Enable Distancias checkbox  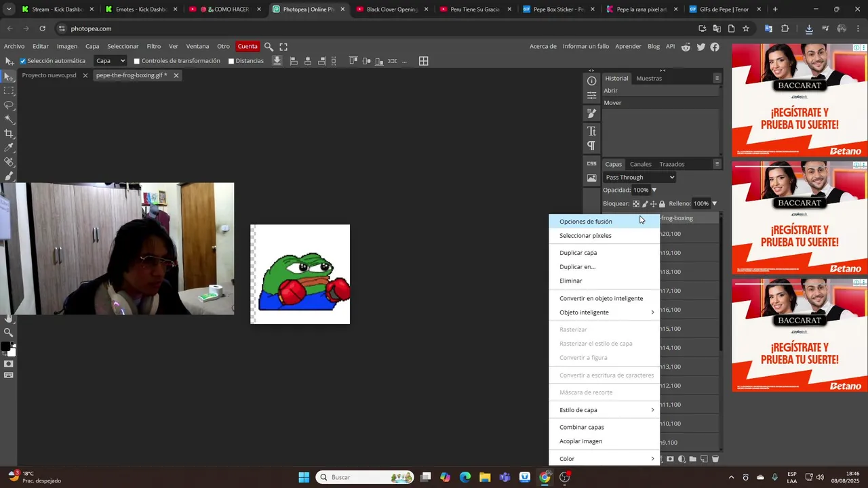[231, 61]
